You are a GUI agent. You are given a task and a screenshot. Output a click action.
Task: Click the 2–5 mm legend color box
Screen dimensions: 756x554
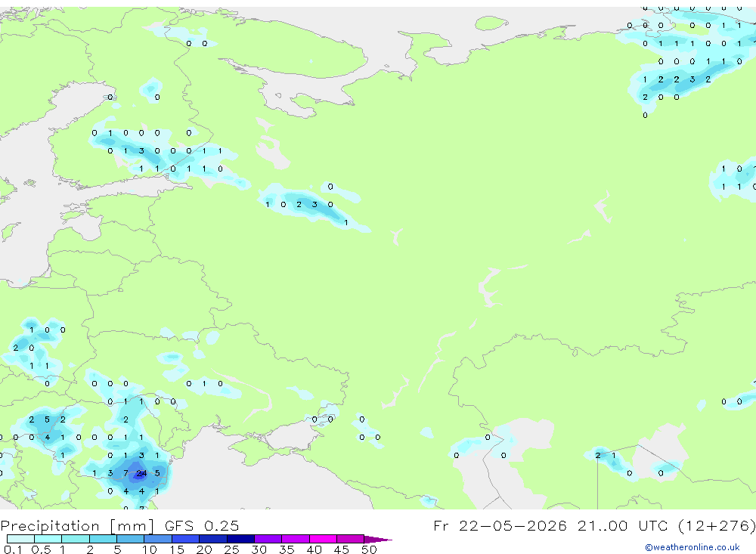coord(103,539)
